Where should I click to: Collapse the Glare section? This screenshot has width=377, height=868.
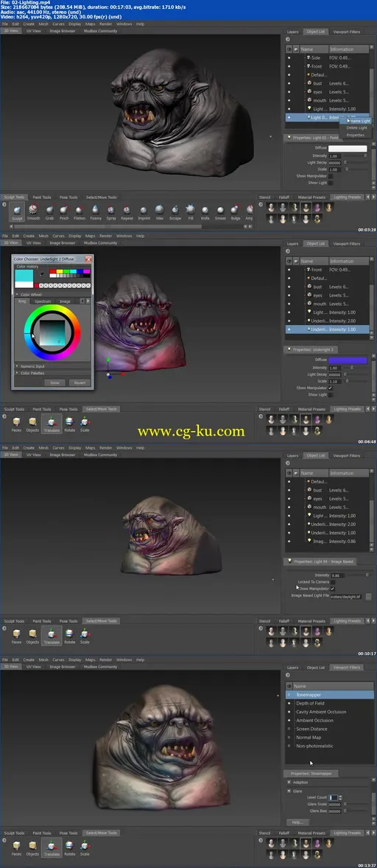[289, 791]
